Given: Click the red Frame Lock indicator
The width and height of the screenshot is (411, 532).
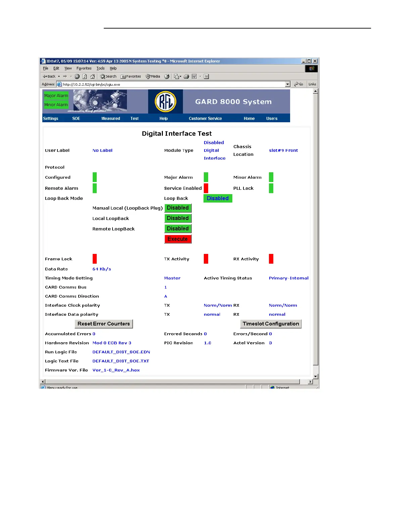Looking at the screenshot, I should [x=95, y=259].
